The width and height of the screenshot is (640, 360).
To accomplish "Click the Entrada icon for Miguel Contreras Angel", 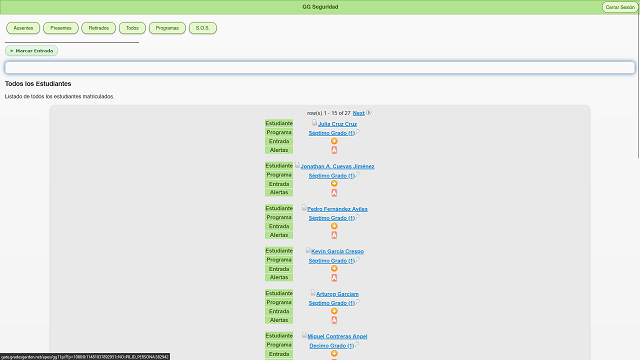I will 334,353.
